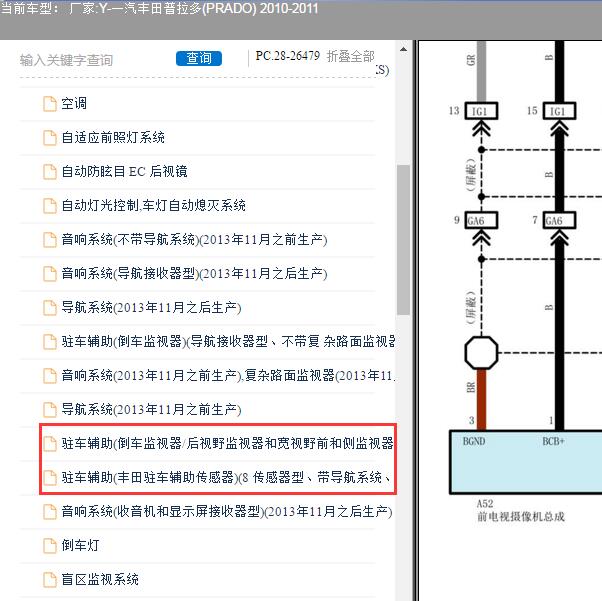The width and height of the screenshot is (602, 601).
Task: Select 音响系统(导航接收器型)(2013年11月之后生产)
Action: (x=194, y=273)
